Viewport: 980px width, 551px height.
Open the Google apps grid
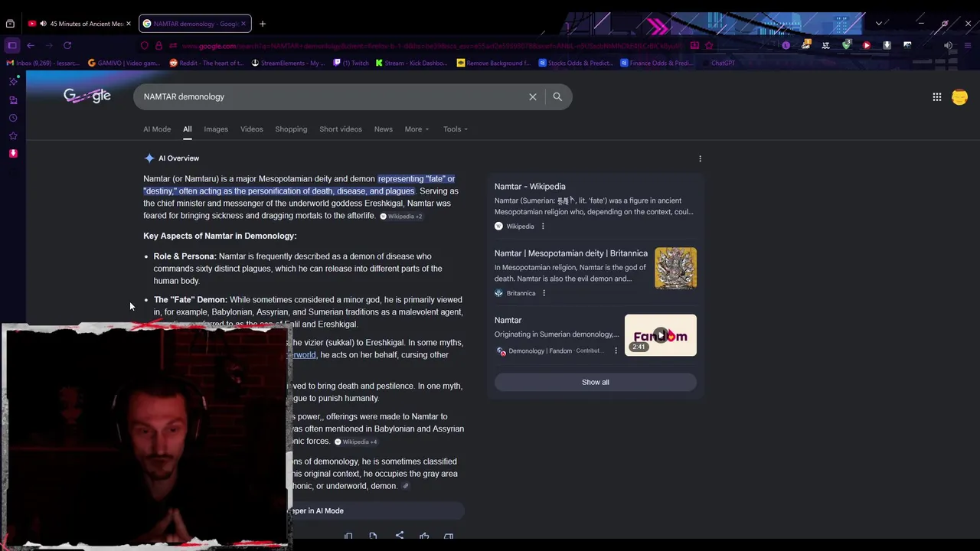click(x=937, y=97)
